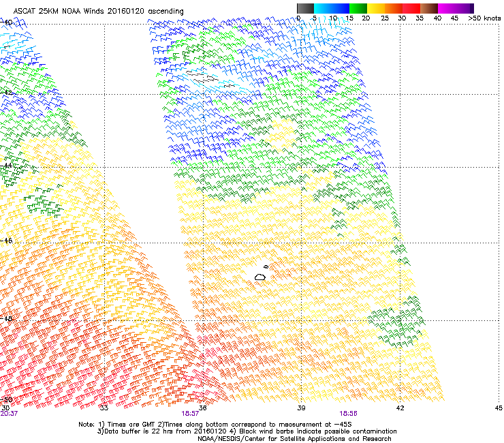Click the larger island outline on map

[260, 277]
